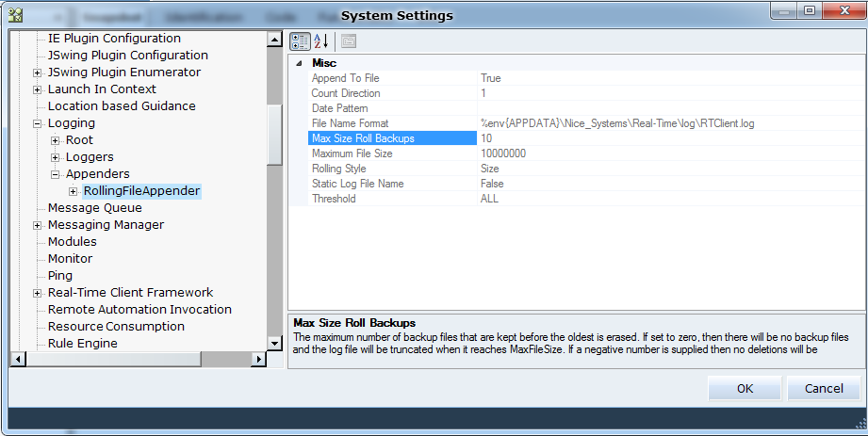Screen dimensions: 868x436
Task: Click the Append To File value True
Action: 490,78
